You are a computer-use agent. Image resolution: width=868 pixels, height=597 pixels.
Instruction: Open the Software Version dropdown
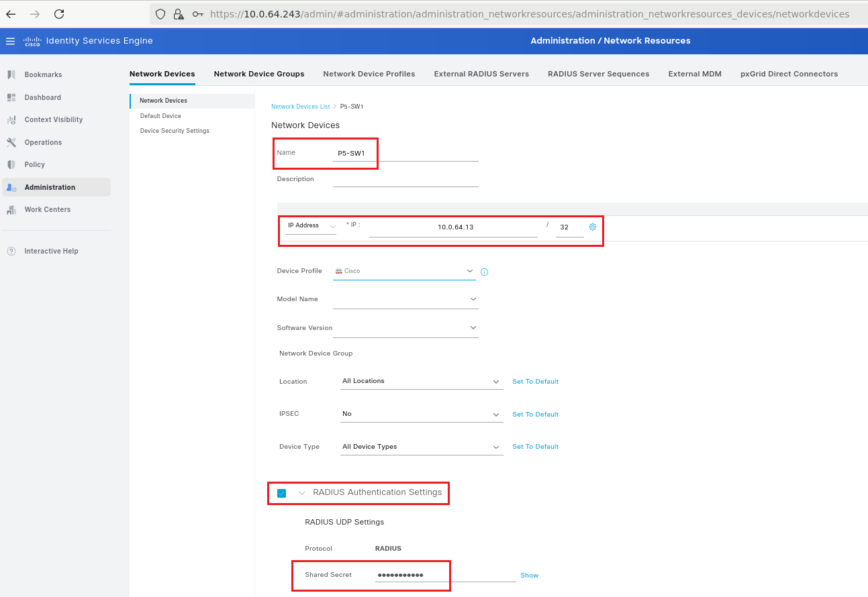tap(405, 328)
